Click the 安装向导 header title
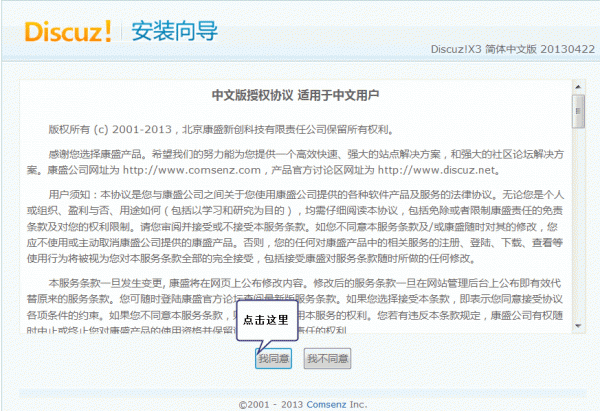Image resolution: width=600 pixels, height=411 pixels. pos(174,31)
